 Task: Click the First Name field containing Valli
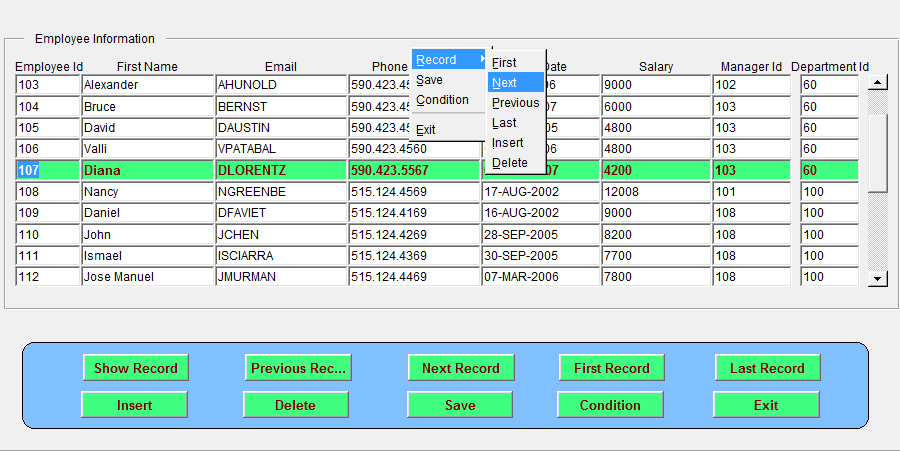click(x=148, y=149)
